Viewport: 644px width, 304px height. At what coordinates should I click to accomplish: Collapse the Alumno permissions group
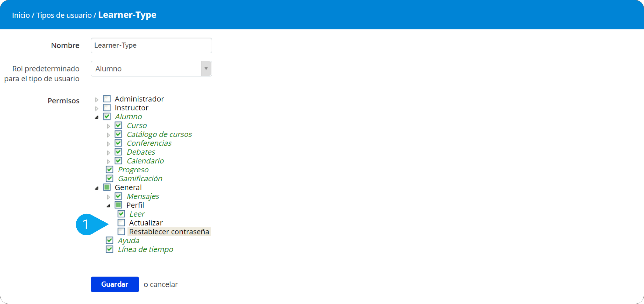97,117
